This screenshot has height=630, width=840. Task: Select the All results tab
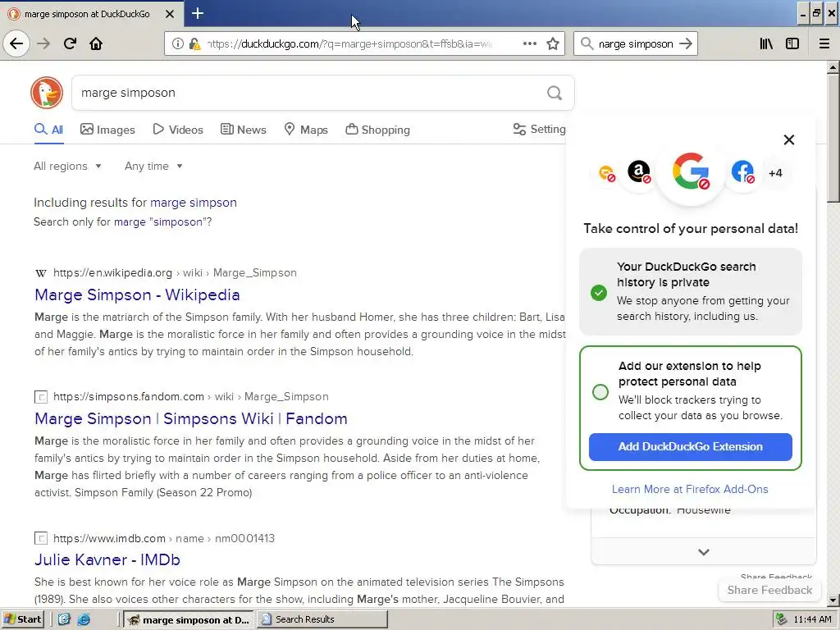[48, 130]
